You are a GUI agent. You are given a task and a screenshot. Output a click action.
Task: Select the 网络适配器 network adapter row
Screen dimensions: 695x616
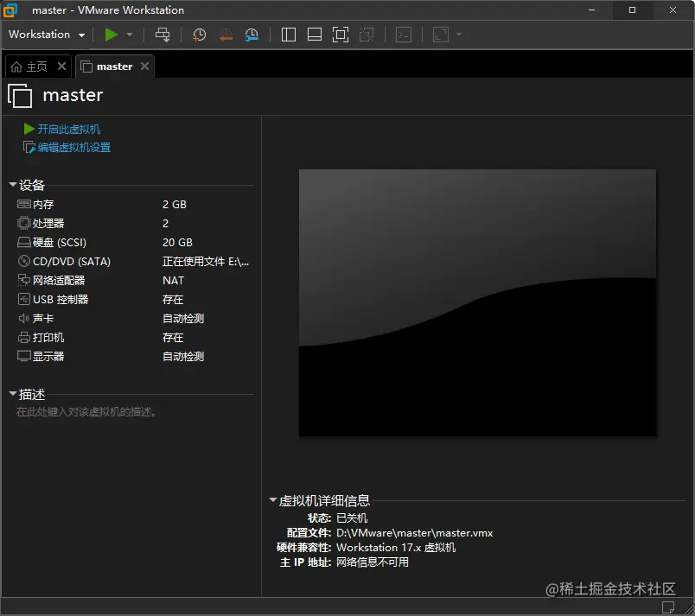point(133,280)
